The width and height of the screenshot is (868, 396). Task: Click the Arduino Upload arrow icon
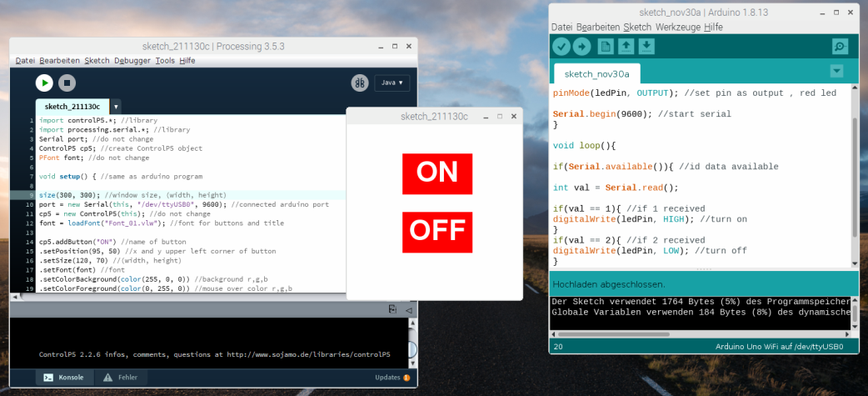point(581,47)
